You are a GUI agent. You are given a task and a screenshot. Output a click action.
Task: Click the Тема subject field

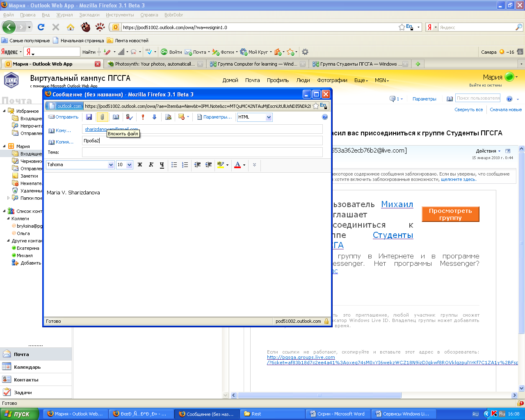tap(202, 152)
